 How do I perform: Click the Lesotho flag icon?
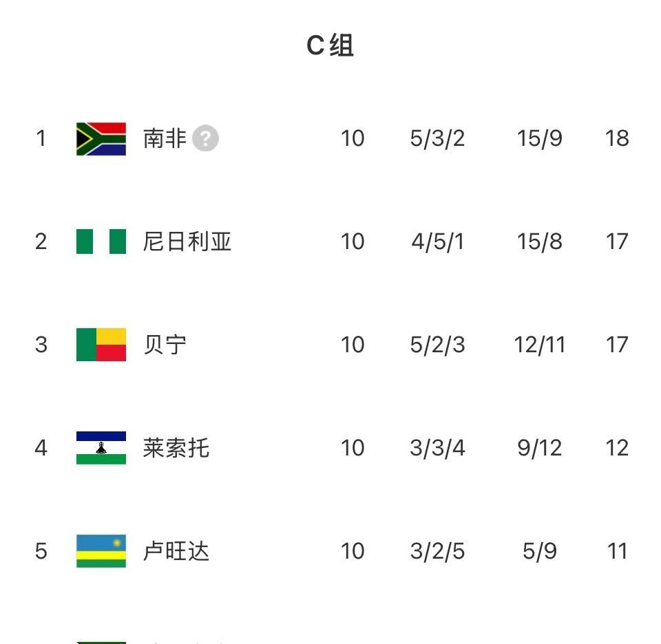[101, 448]
